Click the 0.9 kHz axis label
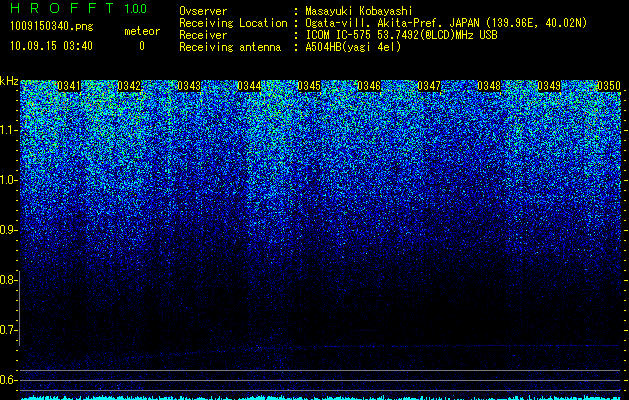Viewport: 629px width, 400px height. tap(7, 230)
